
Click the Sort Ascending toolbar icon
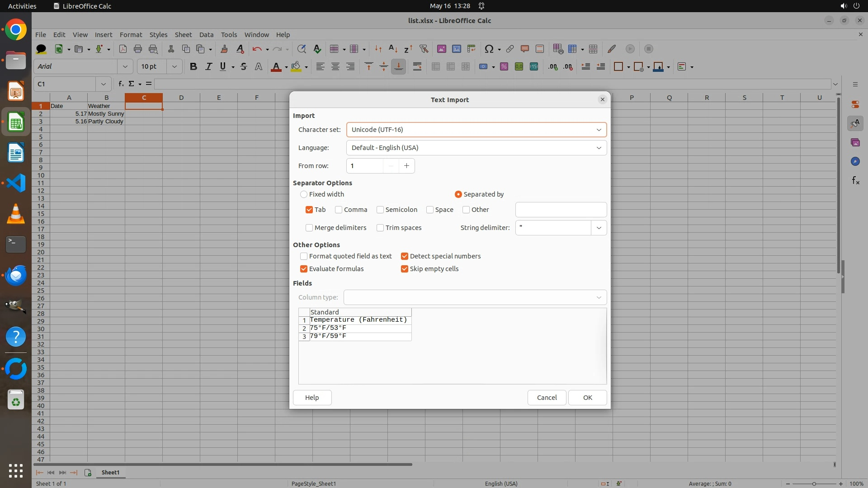coord(393,49)
